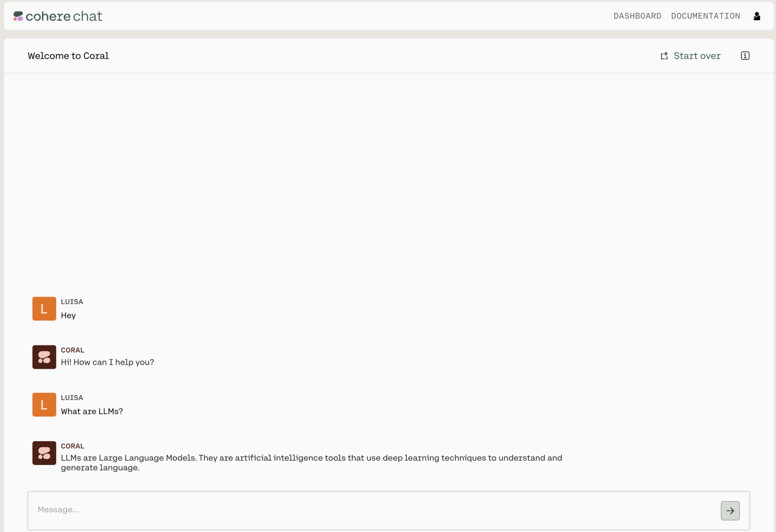Click the reply "Hi! How can I help you?"

tap(108, 362)
